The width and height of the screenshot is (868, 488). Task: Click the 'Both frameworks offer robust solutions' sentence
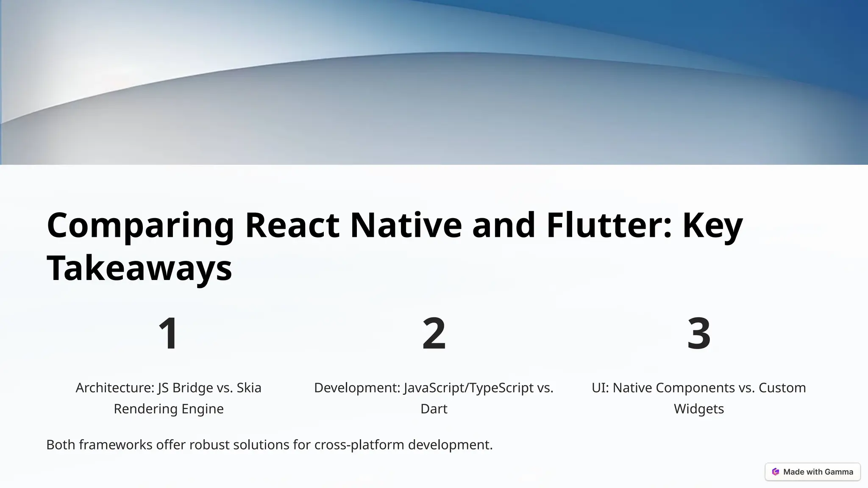pos(270,445)
